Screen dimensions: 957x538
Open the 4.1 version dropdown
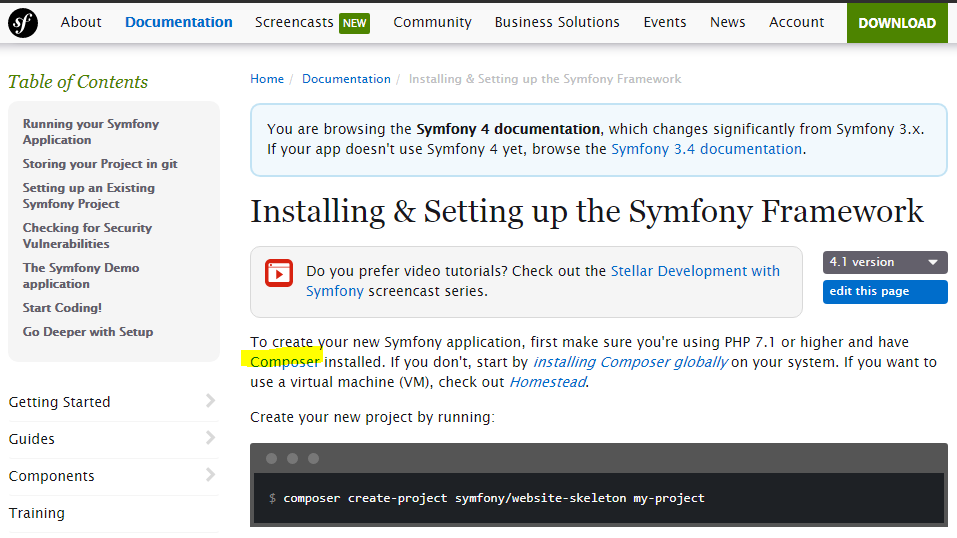(x=884, y=262)
